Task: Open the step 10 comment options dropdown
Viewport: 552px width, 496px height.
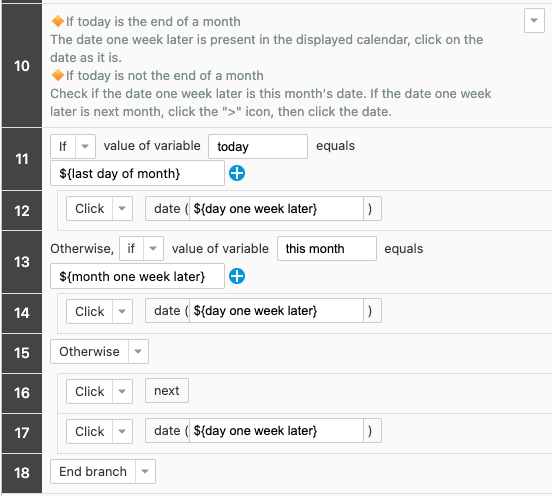Action: 534,21
